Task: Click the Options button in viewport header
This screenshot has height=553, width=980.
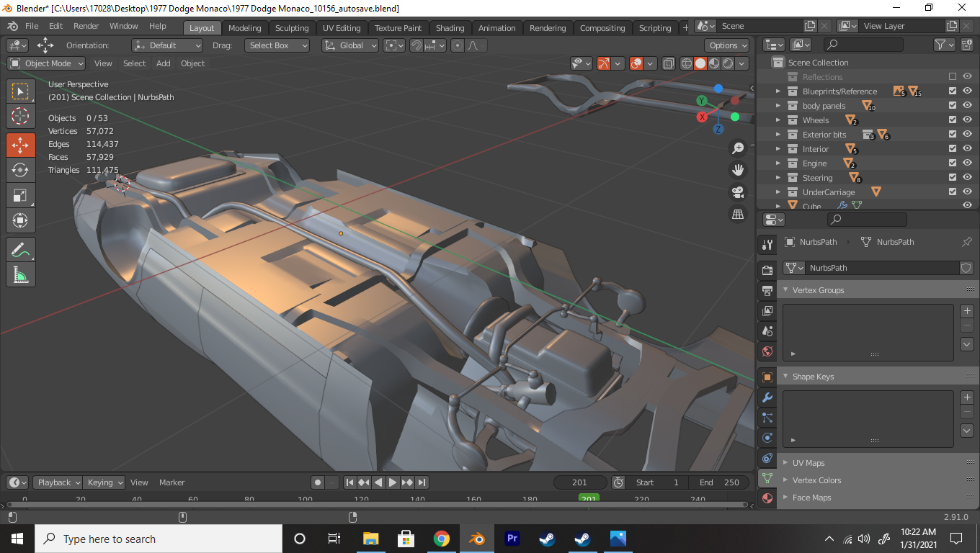Action: point(728,45)
